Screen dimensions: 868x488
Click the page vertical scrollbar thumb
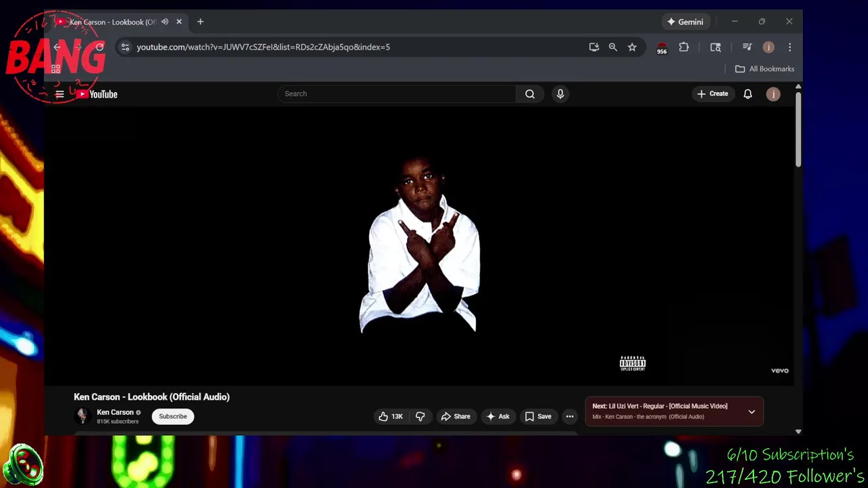click(x=798, y=129)
